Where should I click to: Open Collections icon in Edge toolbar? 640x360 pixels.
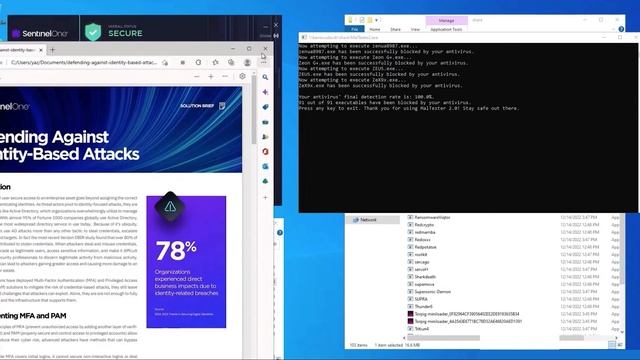click(x=231, y=62)
